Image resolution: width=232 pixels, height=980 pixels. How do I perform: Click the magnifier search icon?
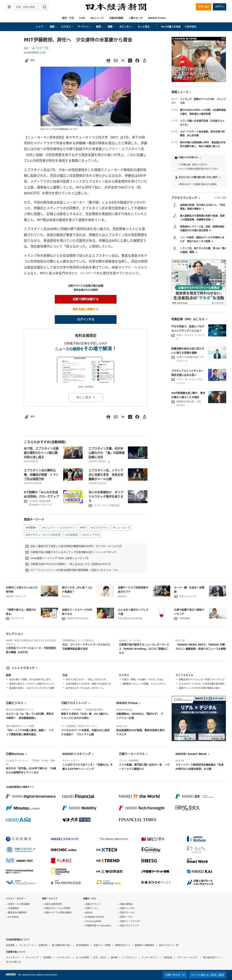(x=44, y=7)
